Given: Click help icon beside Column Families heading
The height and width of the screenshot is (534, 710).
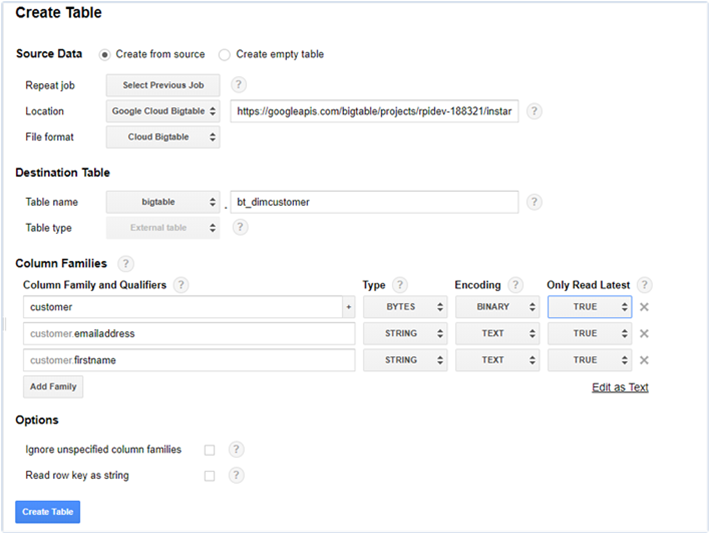Looking at the screenshot, I should pyautogui.click(x=126, y=264).
